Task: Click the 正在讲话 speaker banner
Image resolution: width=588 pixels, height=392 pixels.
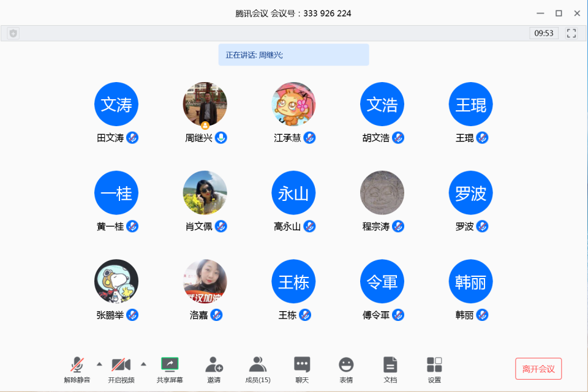Action: coord(293,55)
